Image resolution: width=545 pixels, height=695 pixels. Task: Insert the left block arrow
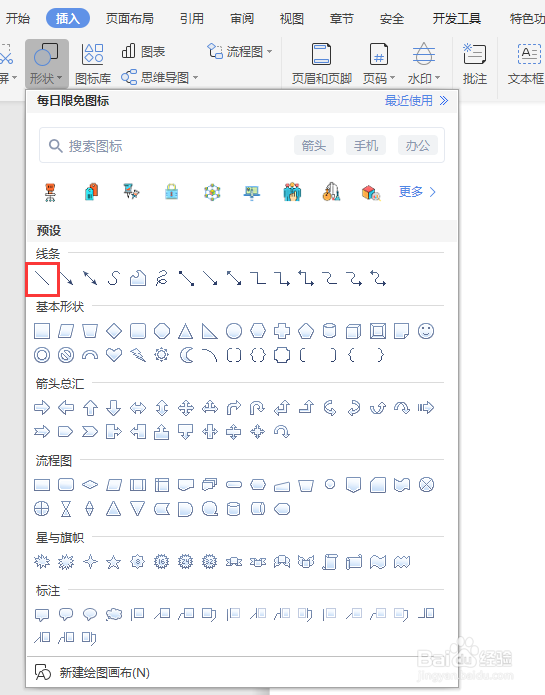pyautogui.click(x=66, y=408)
